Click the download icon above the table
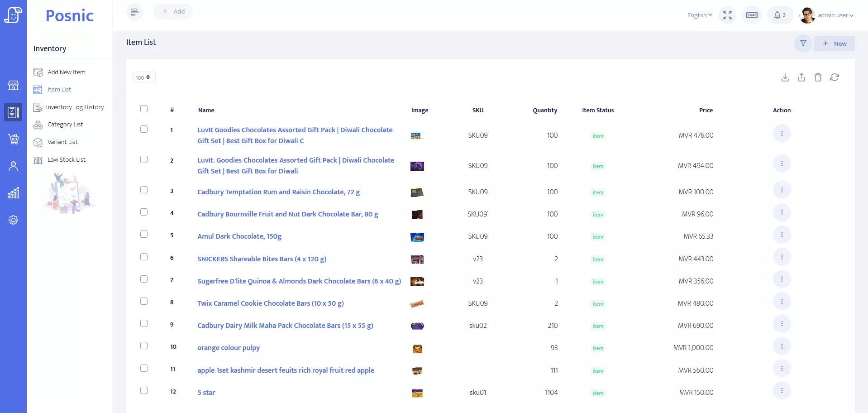Screen dimensions: 868x413 (785, 77)
